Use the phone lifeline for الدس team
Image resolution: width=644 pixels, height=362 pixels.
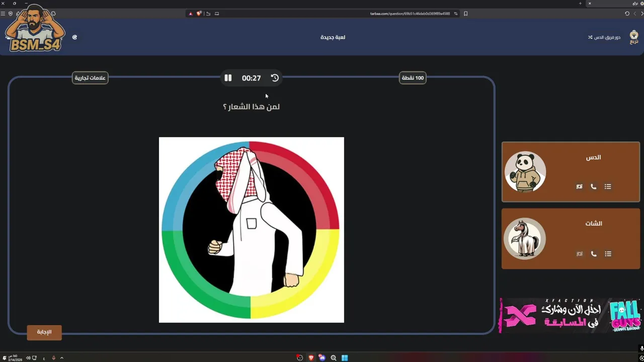(x=594, y=187)
